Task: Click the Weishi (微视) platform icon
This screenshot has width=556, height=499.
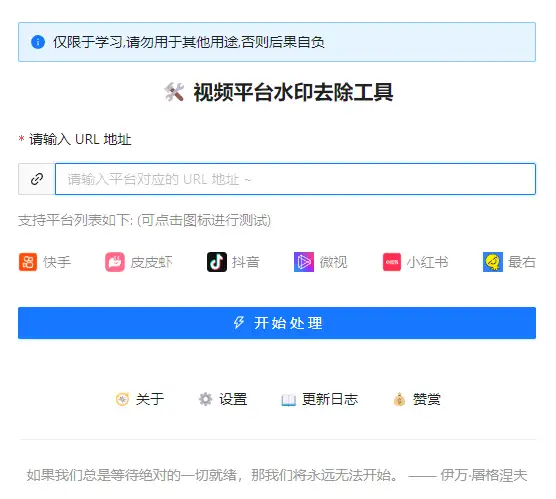Action: click(304, 262)
